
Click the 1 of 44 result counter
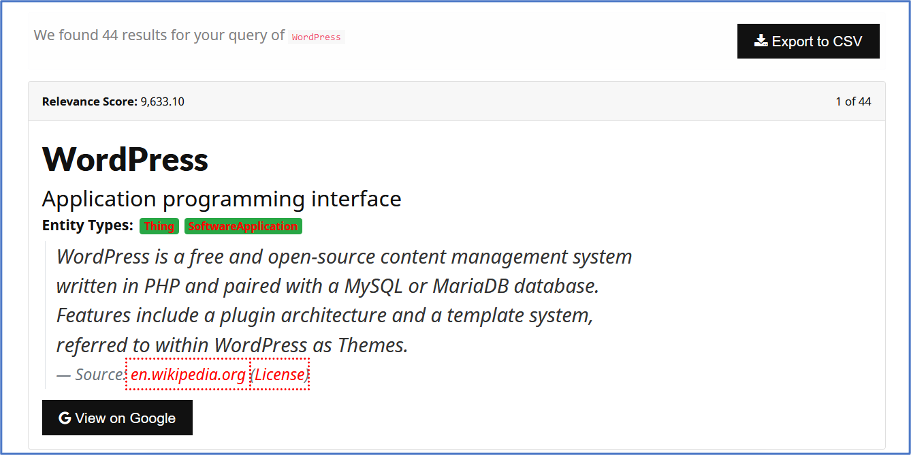pos(853,101)
